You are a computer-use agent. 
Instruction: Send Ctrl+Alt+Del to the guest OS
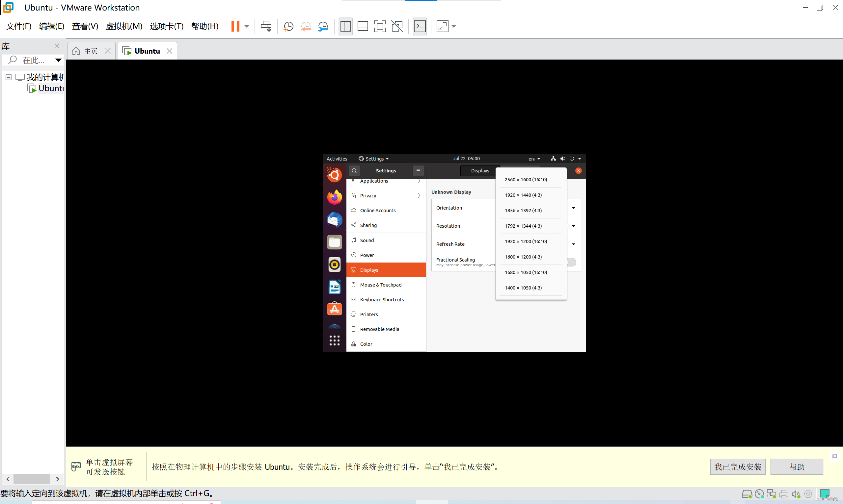pos(266,26)
